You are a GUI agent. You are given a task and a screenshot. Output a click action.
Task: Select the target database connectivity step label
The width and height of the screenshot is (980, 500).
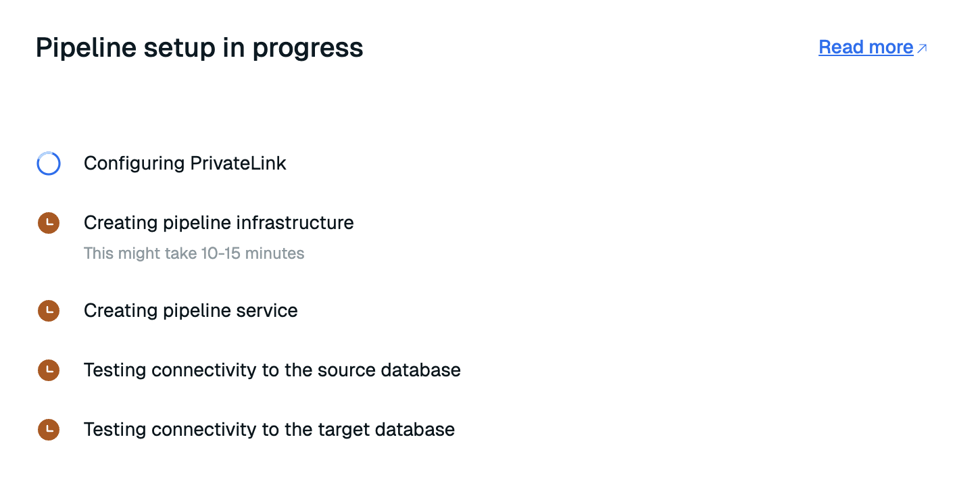[269, 430]
